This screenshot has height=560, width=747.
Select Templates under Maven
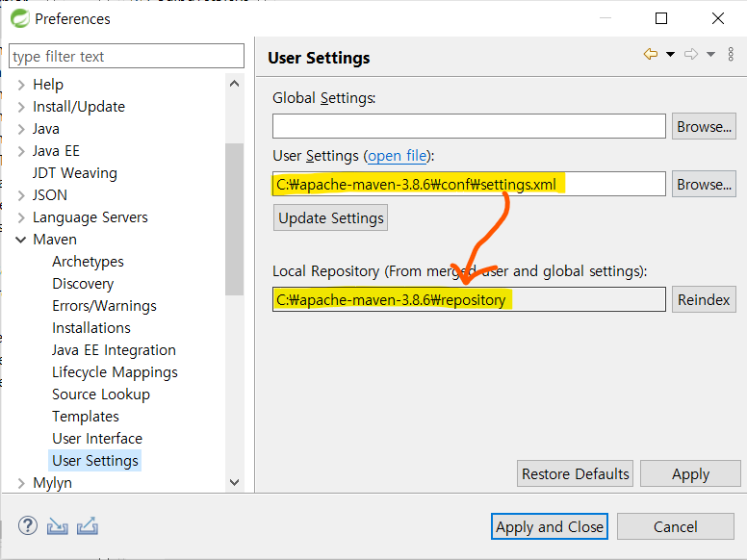click(86, 417)
